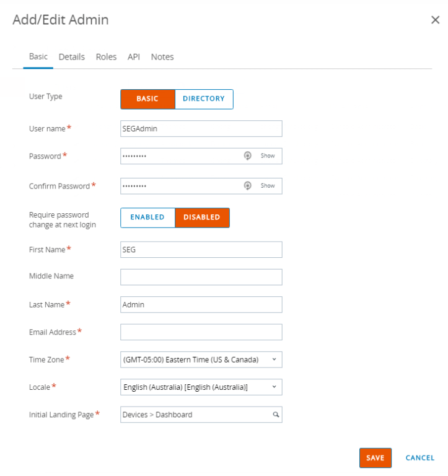The width and height of the screenshot is (448, 476).
Task: Click the Initial Landing Page search icon
Action: (276, 415)
